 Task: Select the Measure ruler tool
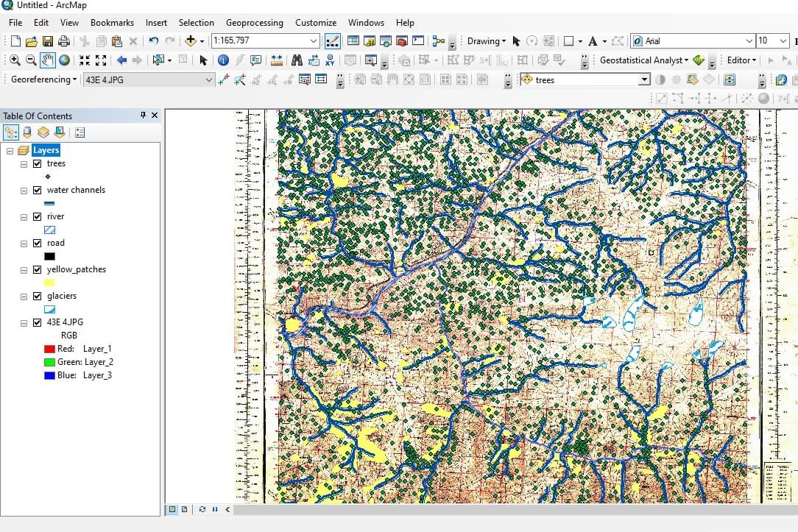click(276, 60)
